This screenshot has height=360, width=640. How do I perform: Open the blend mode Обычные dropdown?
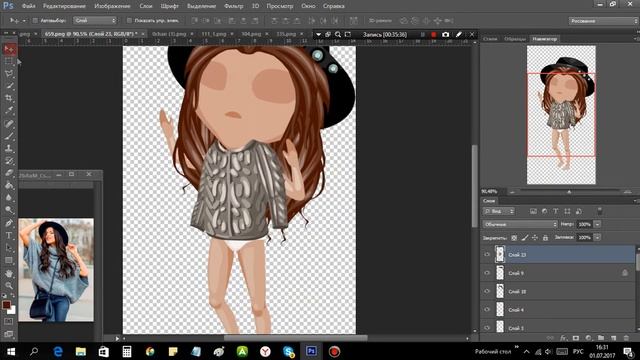520,224
